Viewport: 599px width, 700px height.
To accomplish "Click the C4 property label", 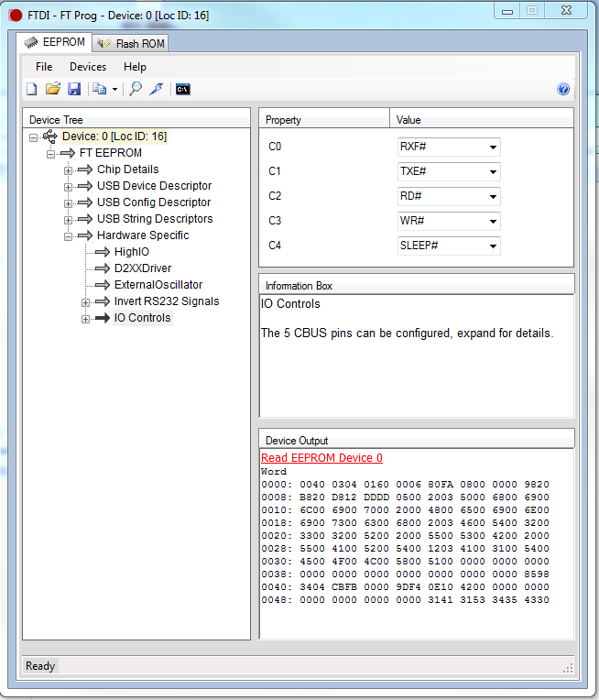I will (x=275, y=246).
